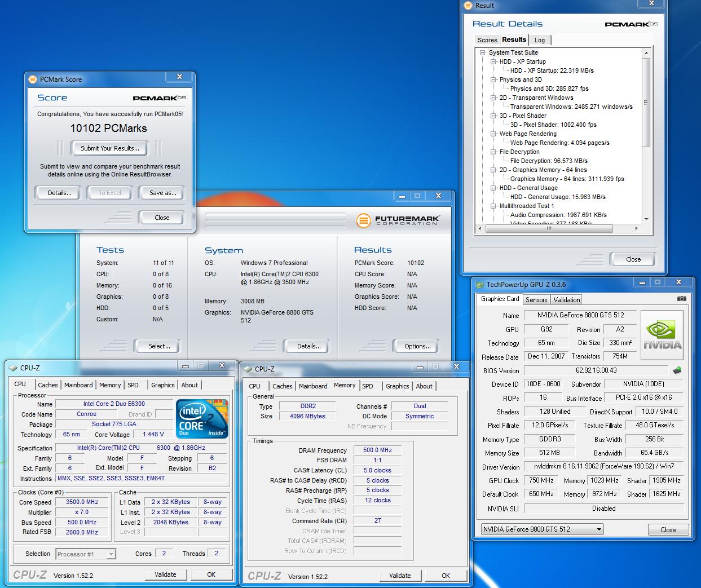Image resolution: width=701 pixels, height=588 pixels.
Task: Click the left CPU-Z window title icon
Action: coord(14,368)
